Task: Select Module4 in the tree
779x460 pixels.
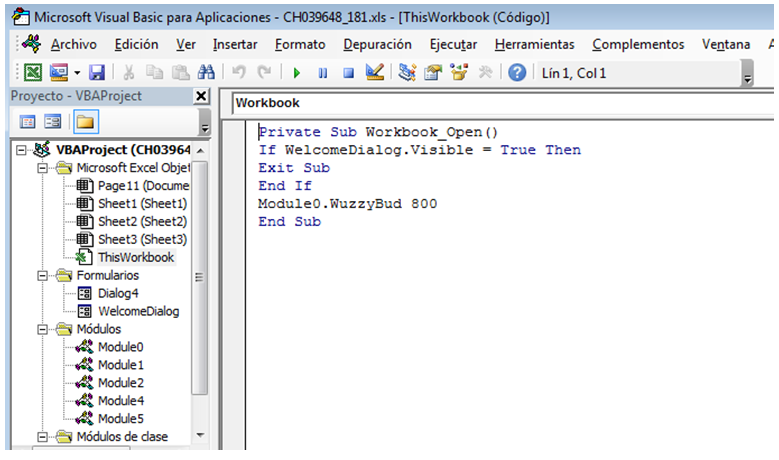Action: pyautogui.click(x=121, y=400)
